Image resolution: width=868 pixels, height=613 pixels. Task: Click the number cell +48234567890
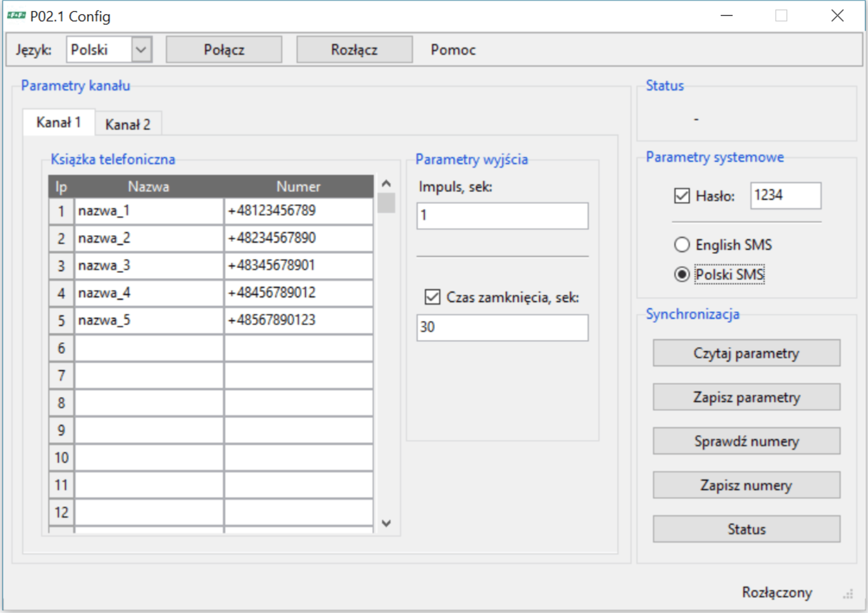[x=299, y=238]
